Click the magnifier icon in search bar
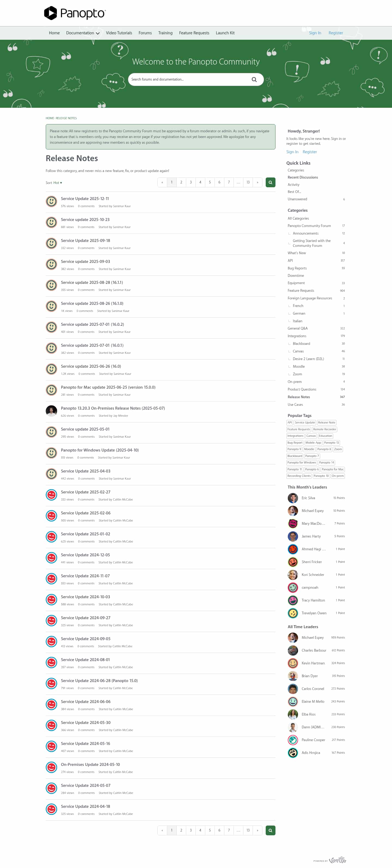 254,79
